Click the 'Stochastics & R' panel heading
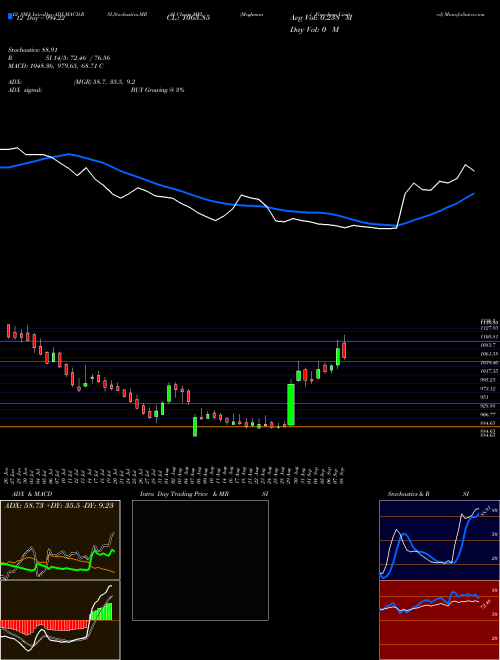The width and height of the screenshot is (500, 660). pos(408,494)
